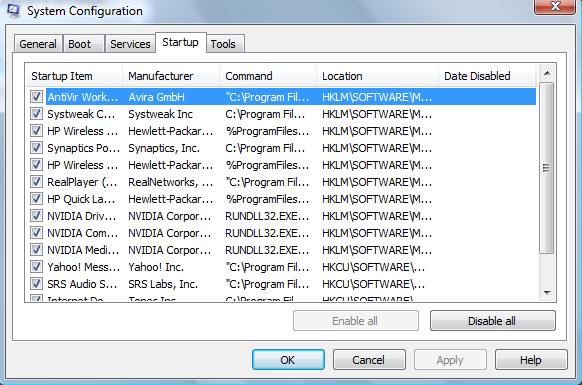
Task: Sort by Manufacturer column header
Action: (171, 76)
